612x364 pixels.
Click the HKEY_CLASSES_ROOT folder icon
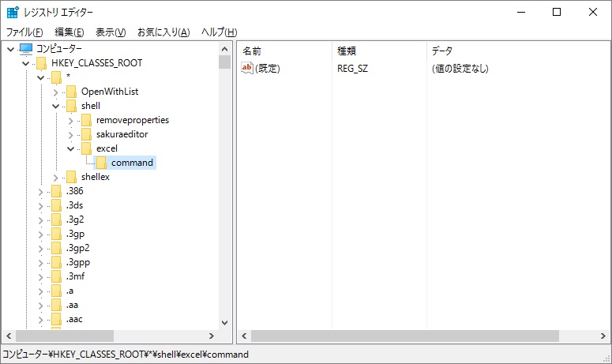click(x=41, y=63)
